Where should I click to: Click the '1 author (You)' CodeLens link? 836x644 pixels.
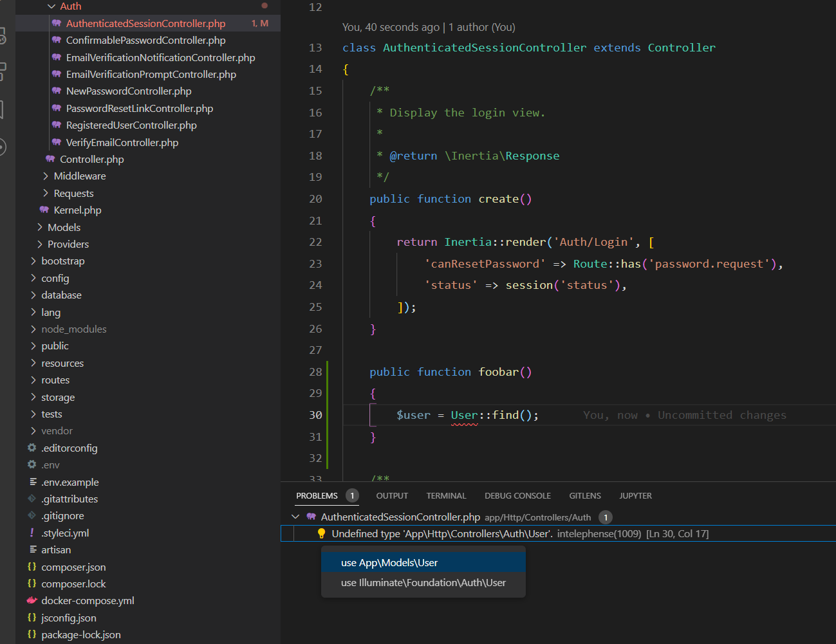(x=481, y=27)
